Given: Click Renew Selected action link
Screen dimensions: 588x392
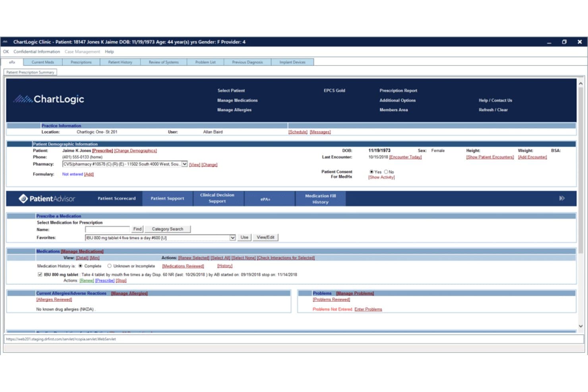Looking at the screenshot, I should click(x=194, y=258).
